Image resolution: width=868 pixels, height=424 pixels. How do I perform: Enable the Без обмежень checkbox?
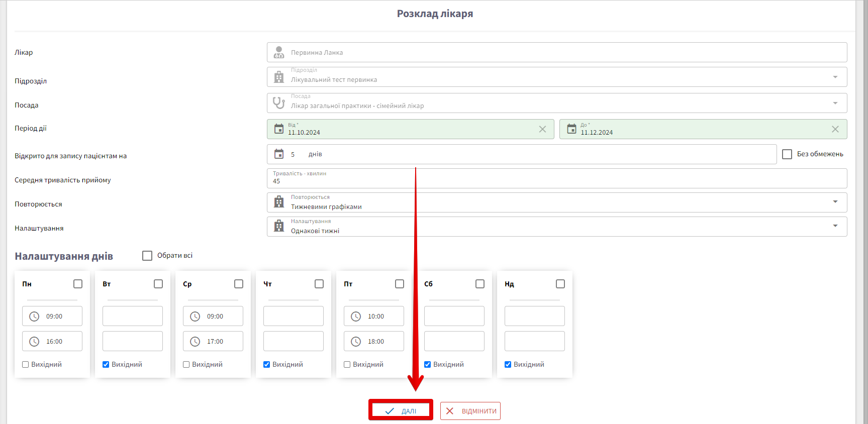787,154
